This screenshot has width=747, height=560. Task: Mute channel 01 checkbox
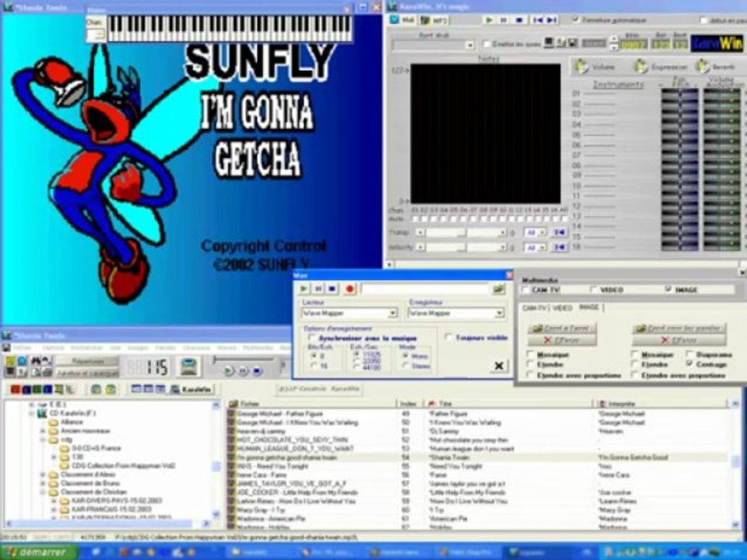[x=415, y=219]
